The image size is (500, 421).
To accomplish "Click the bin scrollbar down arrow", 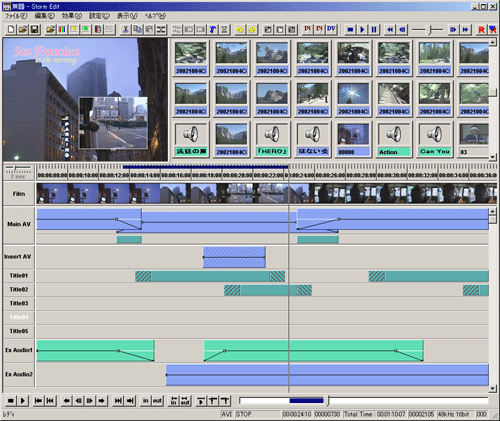I will [493, 157].
